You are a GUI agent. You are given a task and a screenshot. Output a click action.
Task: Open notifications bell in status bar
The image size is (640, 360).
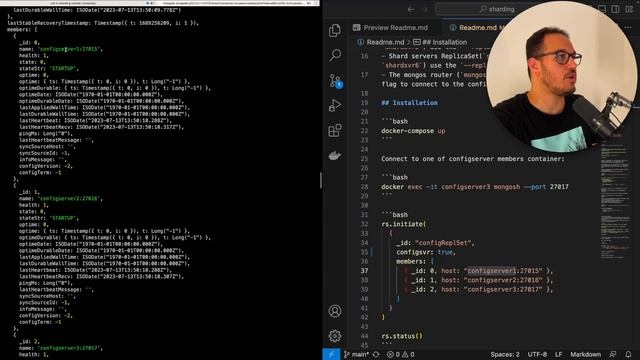[x=628, y=354]
